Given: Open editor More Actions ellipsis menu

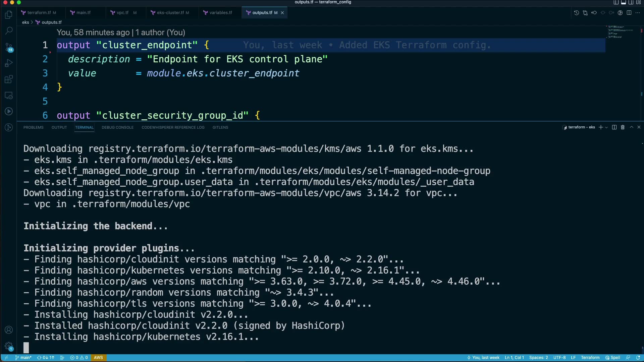Looking at the screenshot, I should 638,13.
